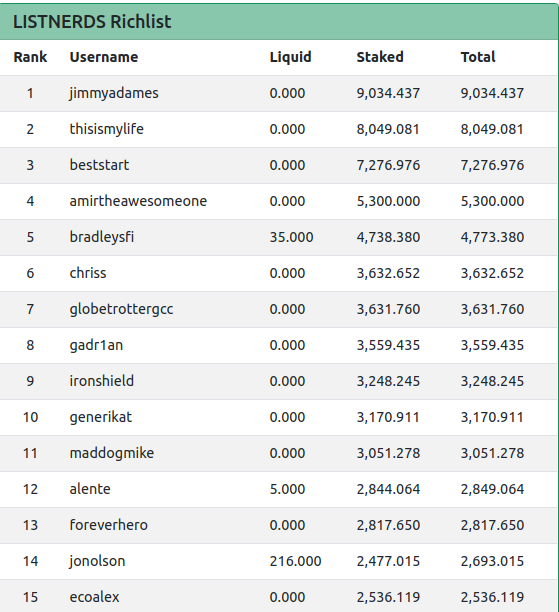This screenshot has height=612, width=559.
Task: Select username ecoalex
Action: (94, 597)
